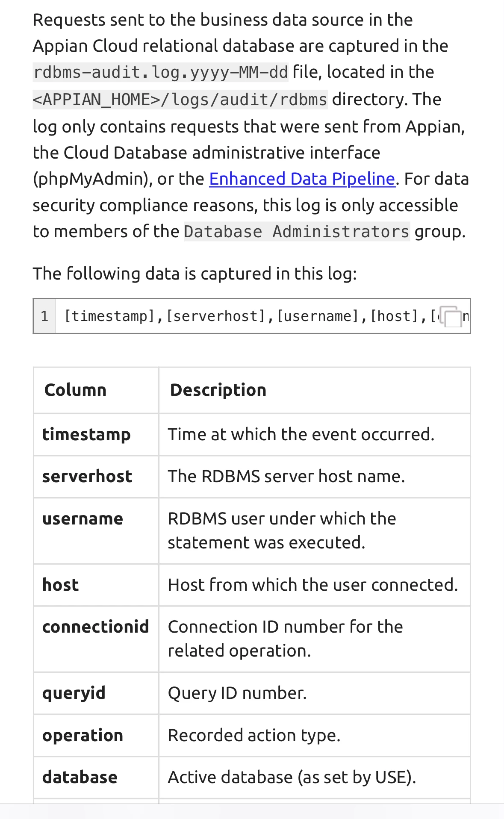Click the host row label
This screenshot has height=819, width=504.
click(60, 585)
